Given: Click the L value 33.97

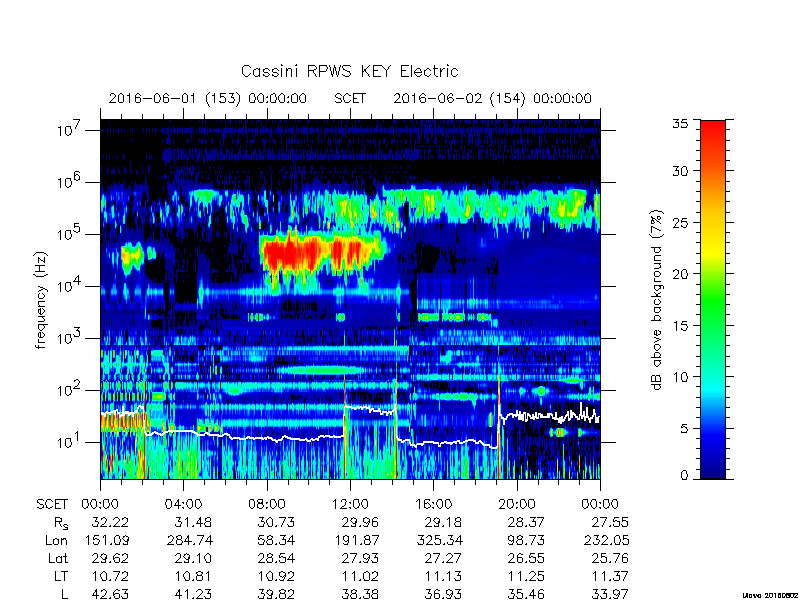Looking at the screenshot, I should click(609, 594).
